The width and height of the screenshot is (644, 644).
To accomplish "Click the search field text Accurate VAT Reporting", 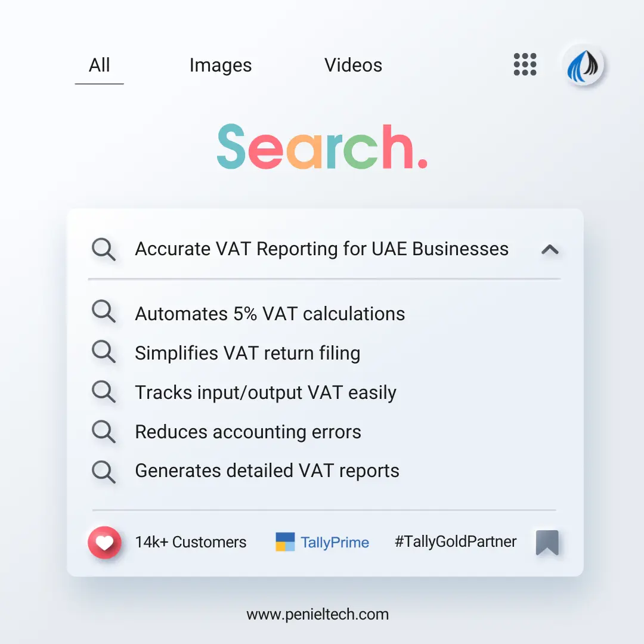I will (x=321, y=249).
